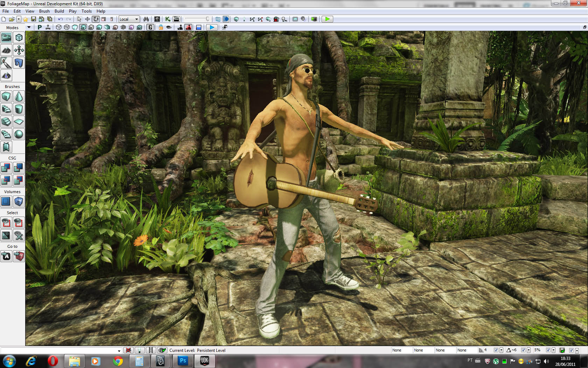The width and height of the screenshot is (588, 368).
Task: Open Photoshop from the taskbar
Action: pyautogui.click(x=183, y=361)
